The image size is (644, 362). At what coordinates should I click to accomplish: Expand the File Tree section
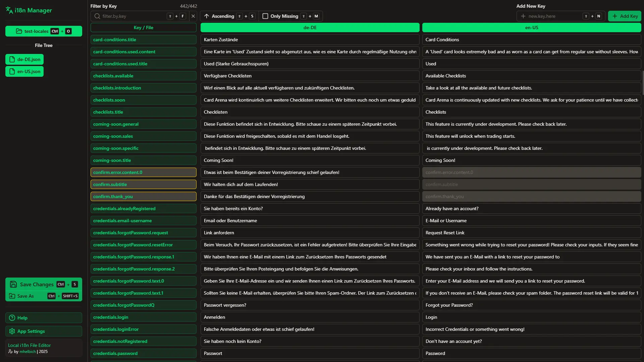coord(43,45)
